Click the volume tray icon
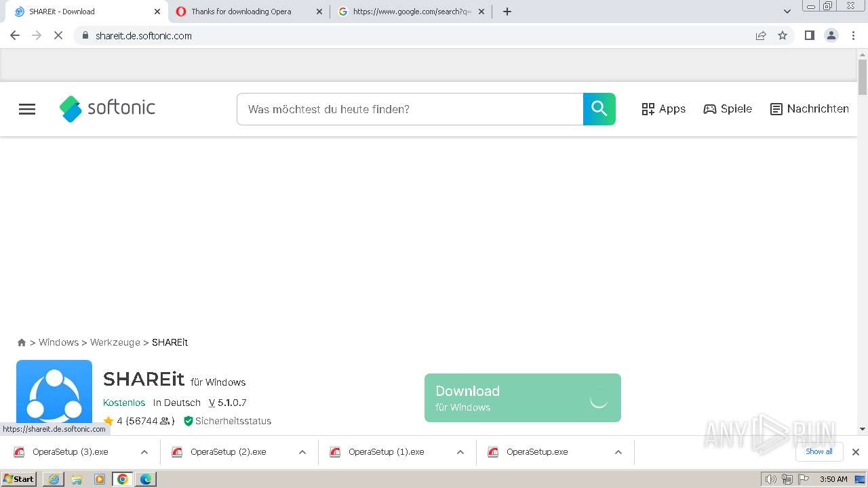Screen dimensions: 868x488 pos(770,479)
